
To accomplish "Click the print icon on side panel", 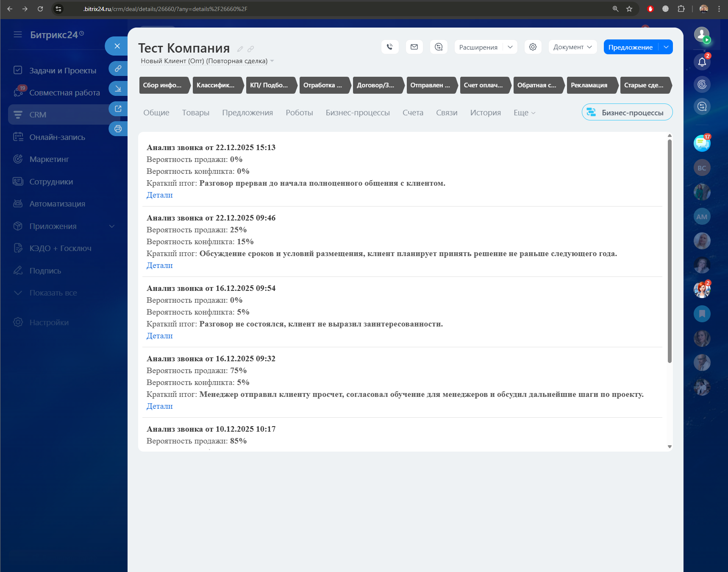I will (118, 129).
